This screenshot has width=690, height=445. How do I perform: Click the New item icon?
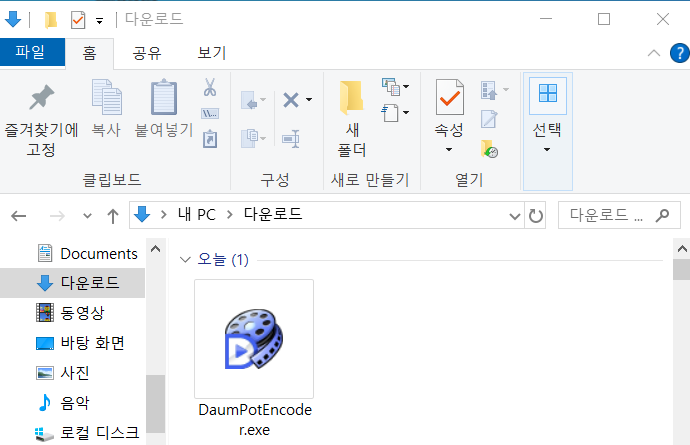click(x=391, y=87)
